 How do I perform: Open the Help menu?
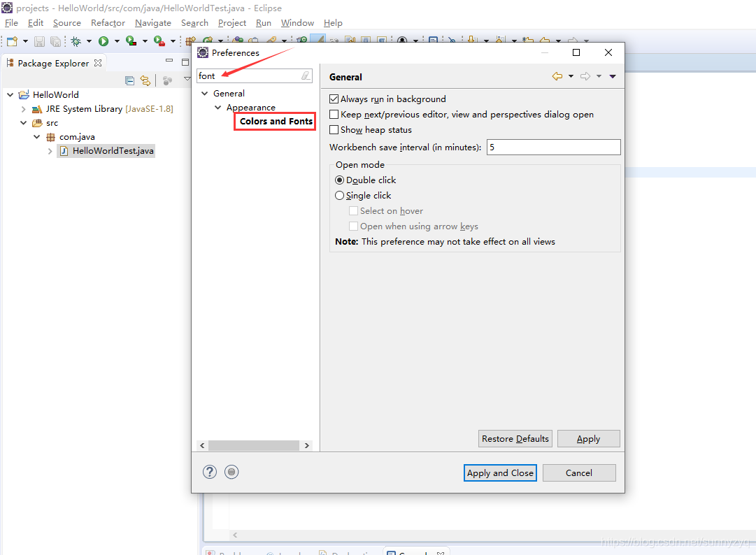(333, 23)
